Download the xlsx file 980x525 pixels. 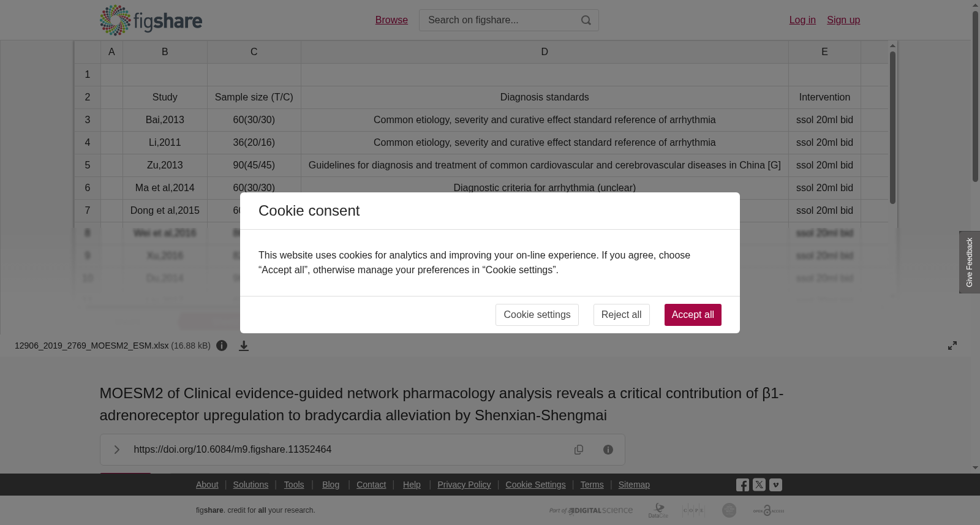244,346
